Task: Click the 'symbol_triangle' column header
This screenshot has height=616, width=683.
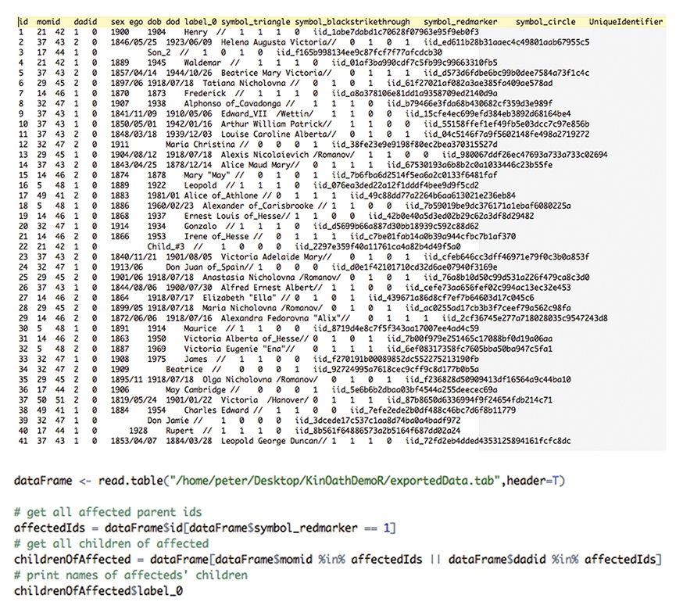Action: (256, 22)
